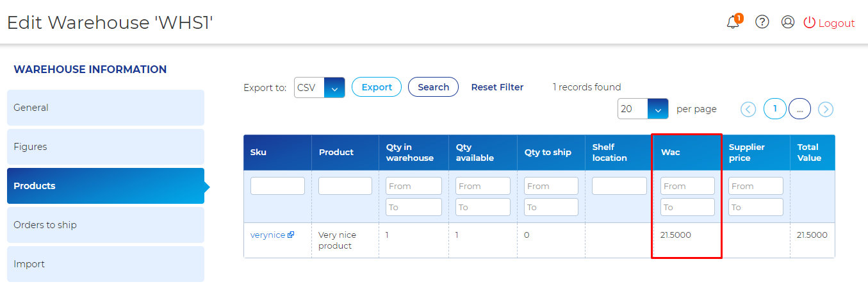This screenshot has width=868, height=307.
Task: Expand the CSV export format dropdown
Action: click(x=334, y=88)
